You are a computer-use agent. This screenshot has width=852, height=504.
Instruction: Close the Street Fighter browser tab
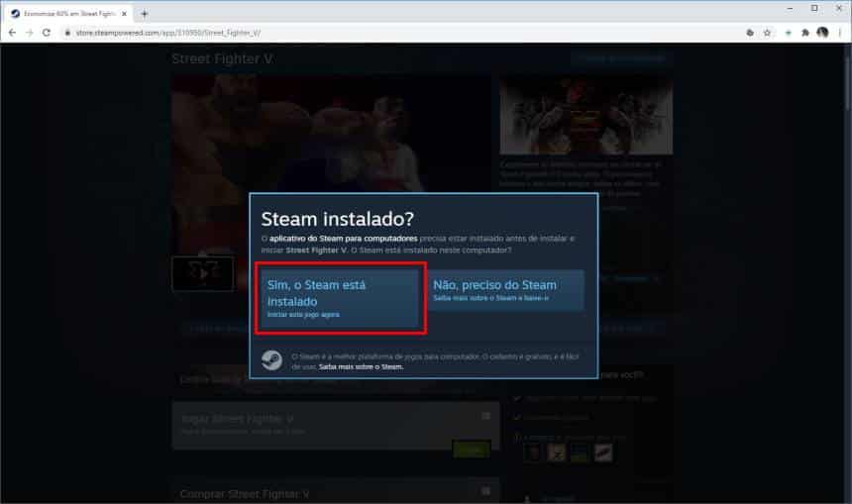click(124, 14)
